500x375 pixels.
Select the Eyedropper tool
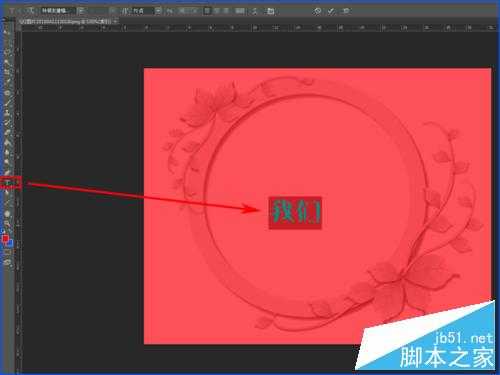7,82
